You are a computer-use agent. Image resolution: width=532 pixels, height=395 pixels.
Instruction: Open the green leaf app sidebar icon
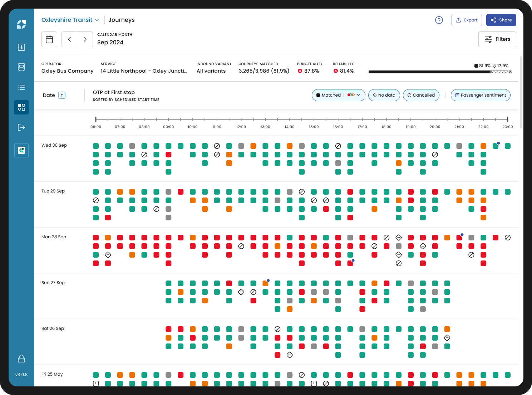(x=21, y=150)
